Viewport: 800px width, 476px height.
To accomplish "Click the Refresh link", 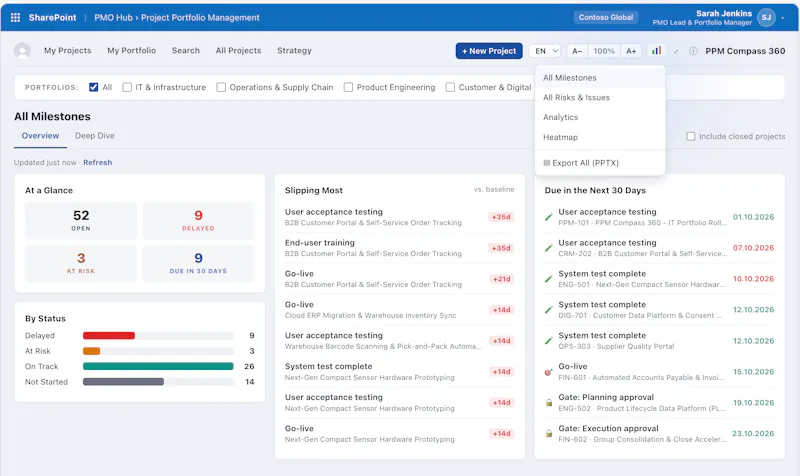I will click(x=97, y=162).
